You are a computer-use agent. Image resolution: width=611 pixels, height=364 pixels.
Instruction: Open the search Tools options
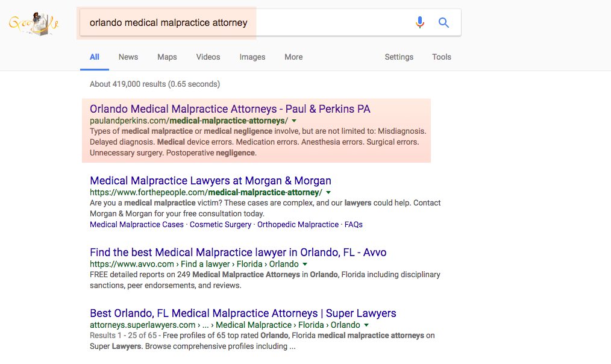tap(442, 57)
